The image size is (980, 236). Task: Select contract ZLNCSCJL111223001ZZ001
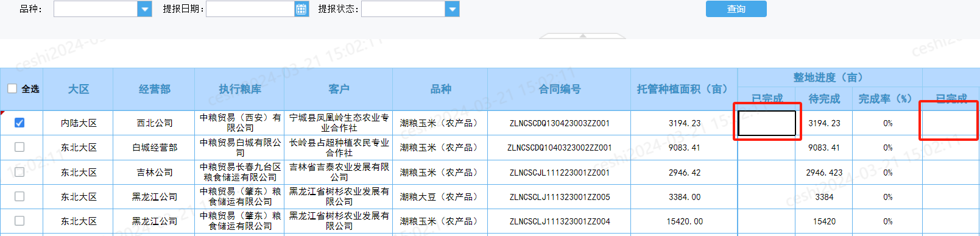tap(559, 173)
